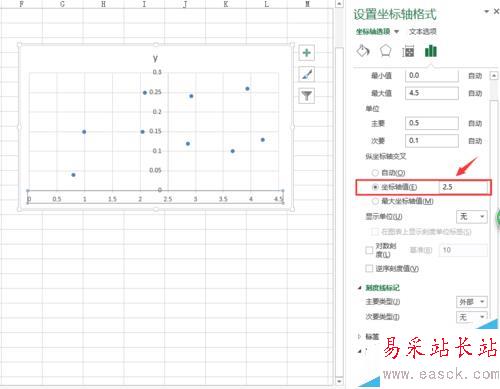This screenshot has width=500, height=389.
Task: Select column header L
Action: coord(266,4)
